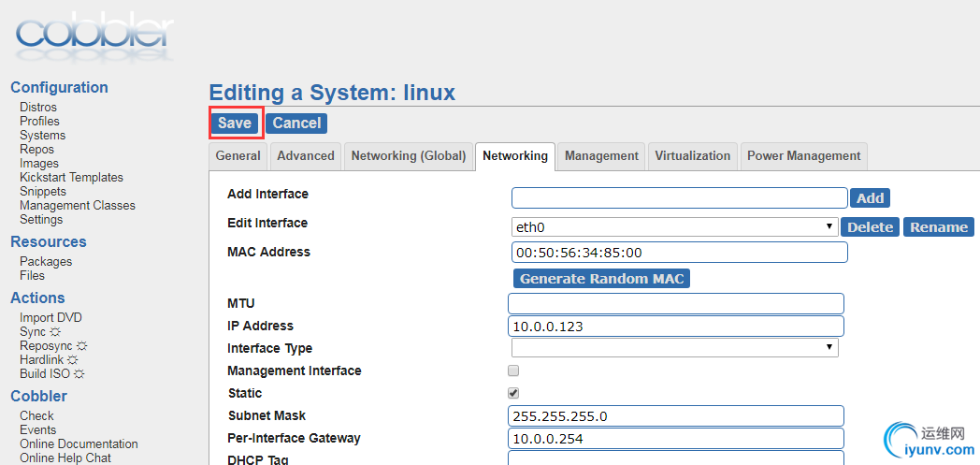Click the IP Address field

point(676,327)
